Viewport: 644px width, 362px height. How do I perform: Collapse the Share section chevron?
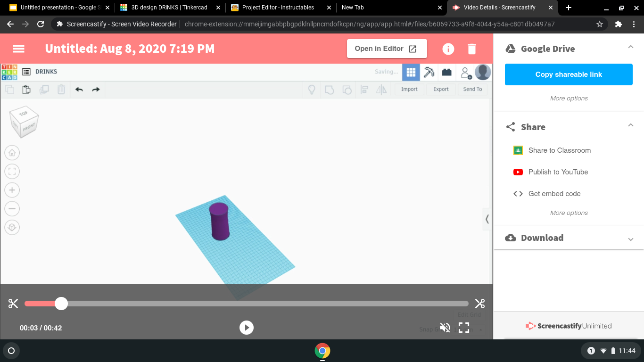pyautogui.click(x=631, y=125)
